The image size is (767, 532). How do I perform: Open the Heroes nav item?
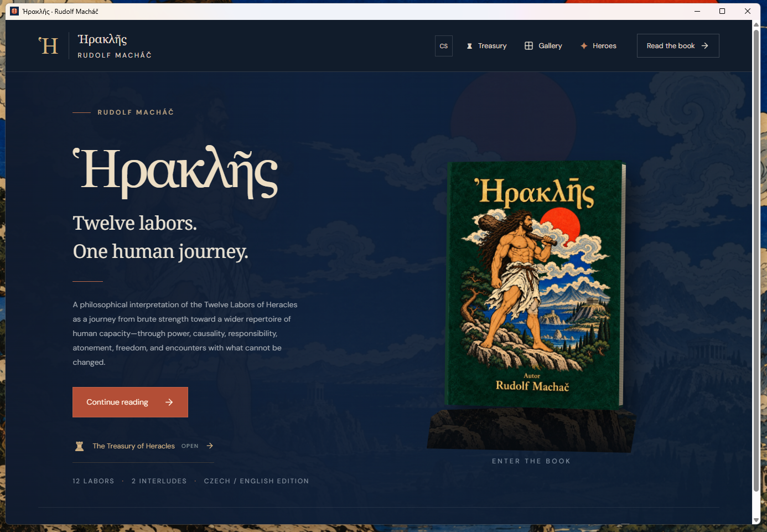pos(598,46)
